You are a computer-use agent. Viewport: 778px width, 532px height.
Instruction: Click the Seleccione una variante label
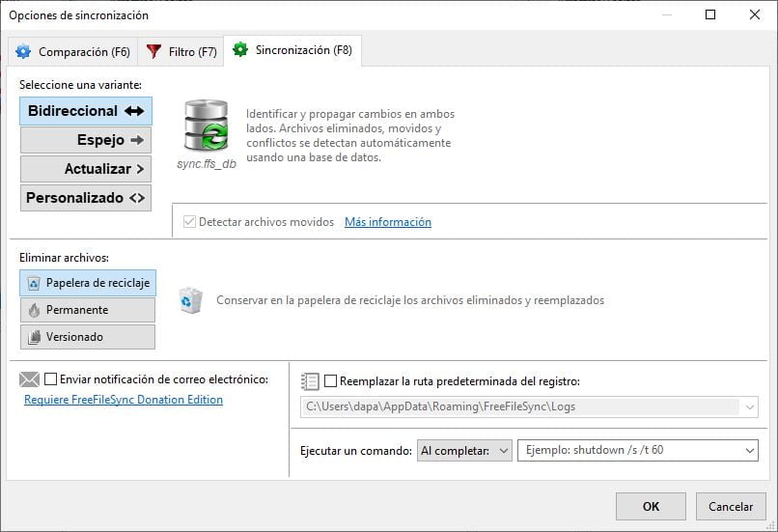(x=80, y=85)
